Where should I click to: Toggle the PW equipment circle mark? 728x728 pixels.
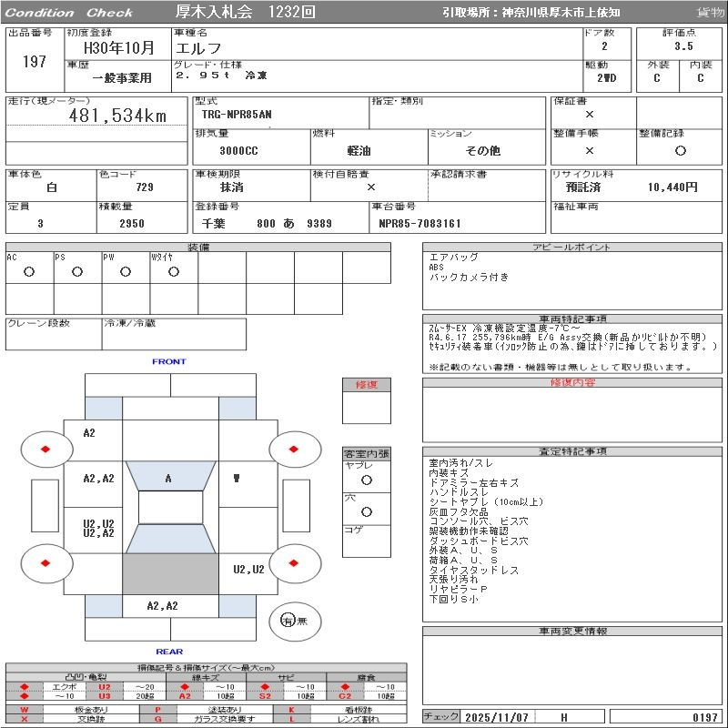[126, 271]
